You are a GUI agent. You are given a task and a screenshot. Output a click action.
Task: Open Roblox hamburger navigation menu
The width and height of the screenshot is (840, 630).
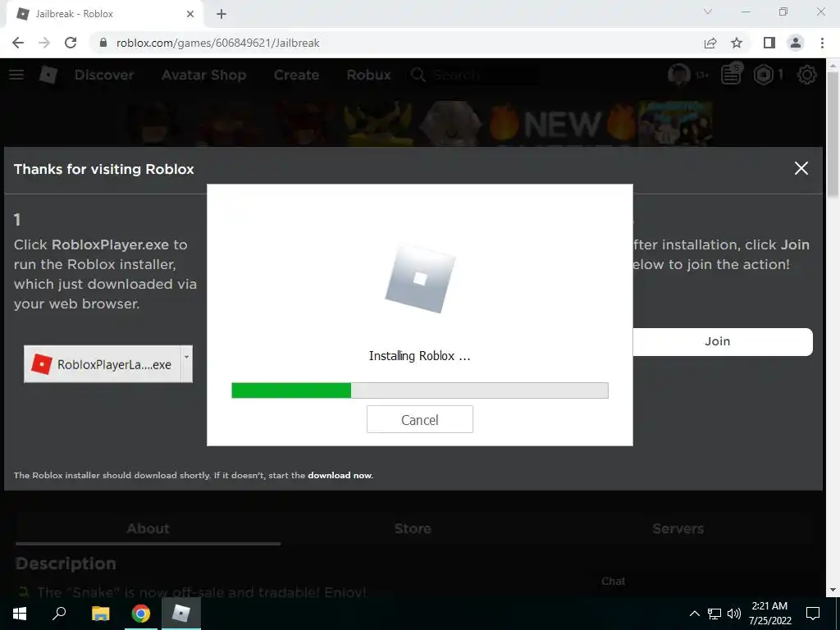(x=16, y=75)
